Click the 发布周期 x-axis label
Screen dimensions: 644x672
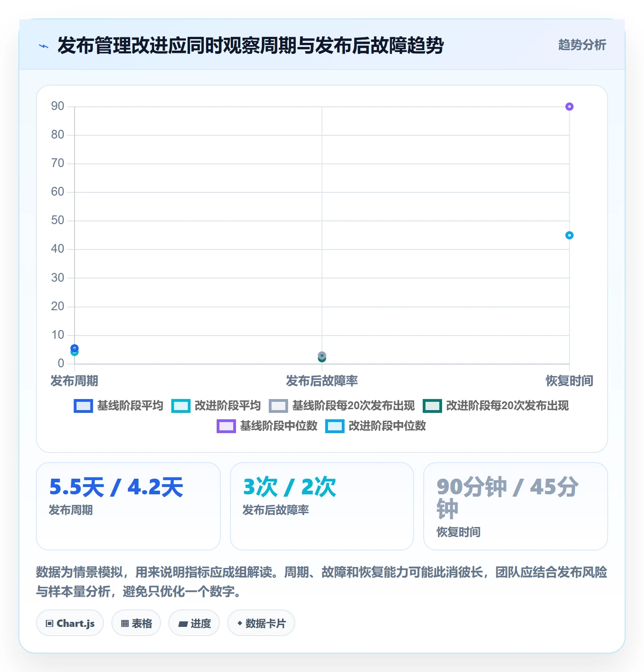pos(74,381)
